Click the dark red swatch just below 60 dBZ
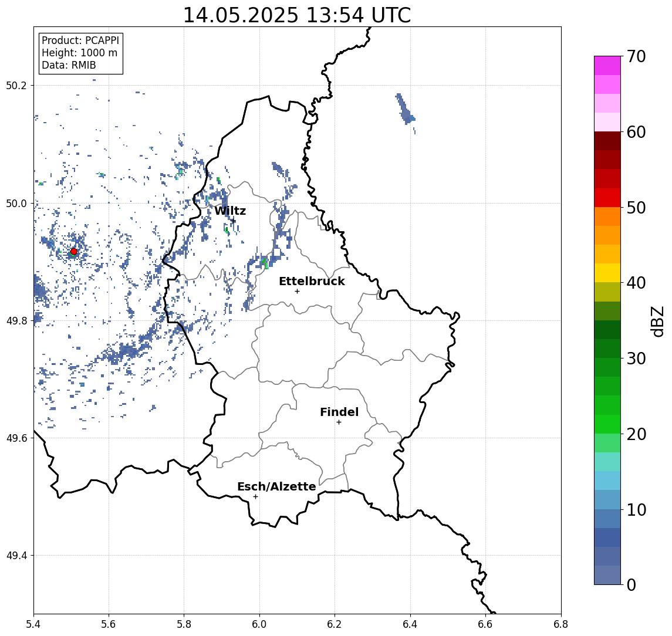Image resolution: width=672 pixels, height=636 pixels. coord(607,141)
